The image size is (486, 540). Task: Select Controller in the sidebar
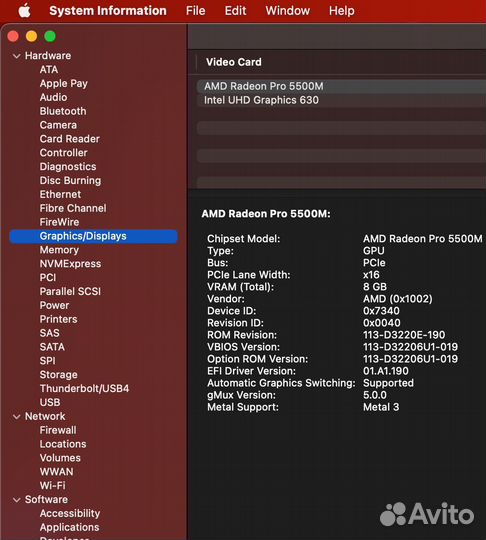[63, 153]
